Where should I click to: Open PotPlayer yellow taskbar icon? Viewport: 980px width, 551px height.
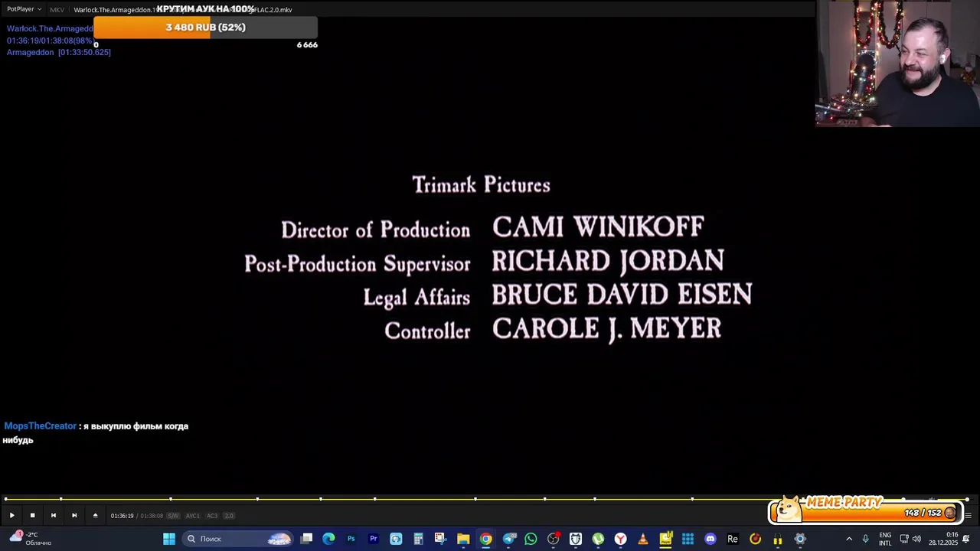[665, 539]
